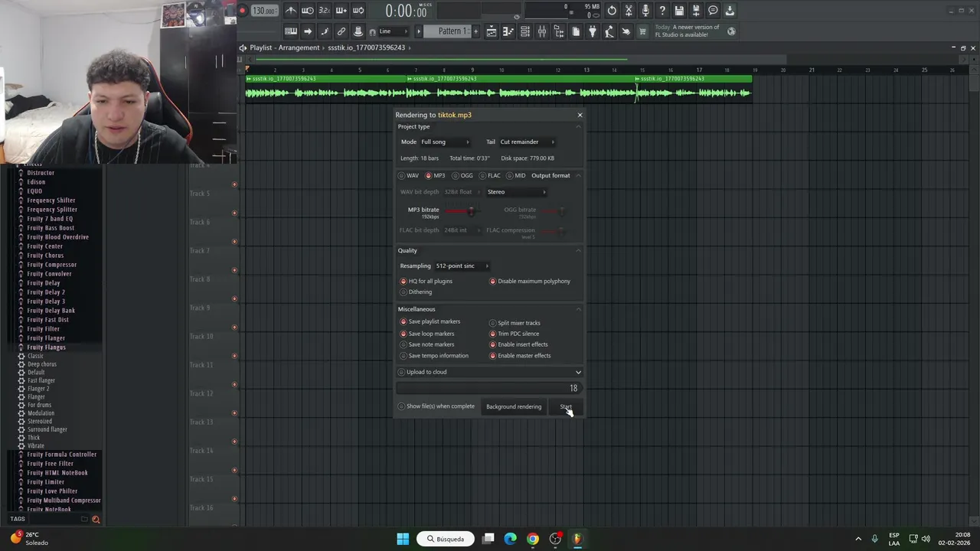Screen dimensions: 980x551
Task: Enable Save tempo information
Action: click(x=434, y=356)
